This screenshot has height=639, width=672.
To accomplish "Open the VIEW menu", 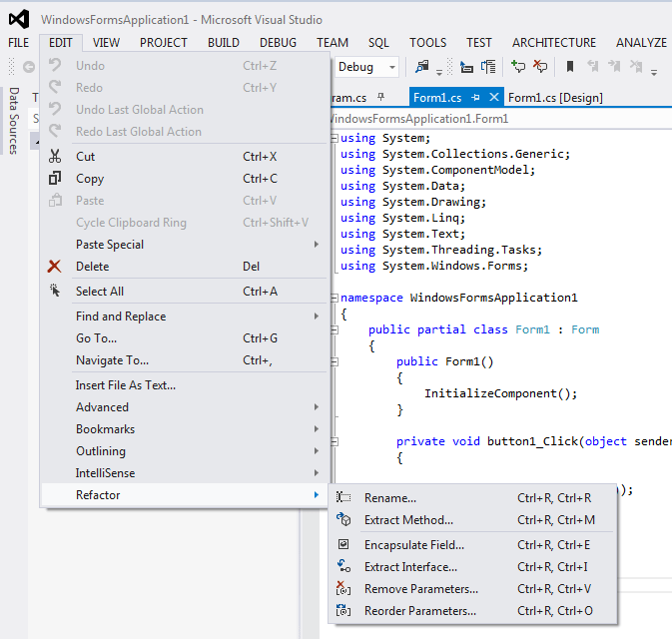I will [x=106, y=42].
